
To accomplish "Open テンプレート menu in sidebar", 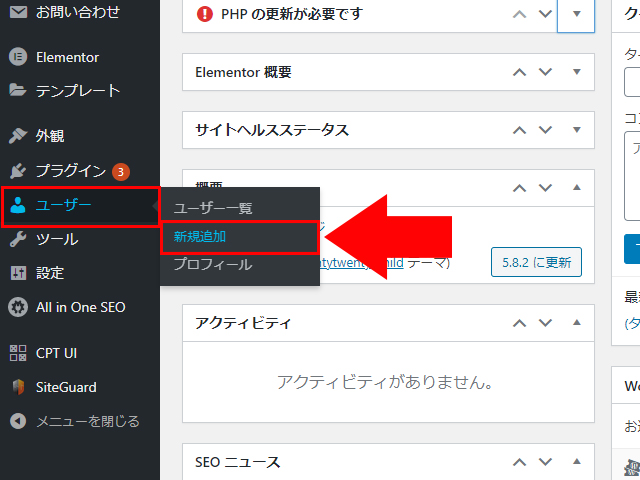I will [80, 90].
